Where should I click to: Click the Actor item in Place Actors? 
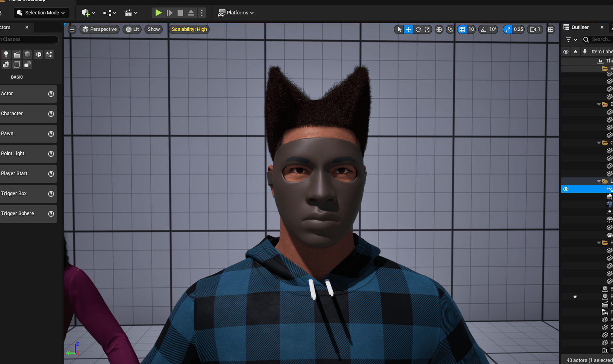(x=28, y=94)
